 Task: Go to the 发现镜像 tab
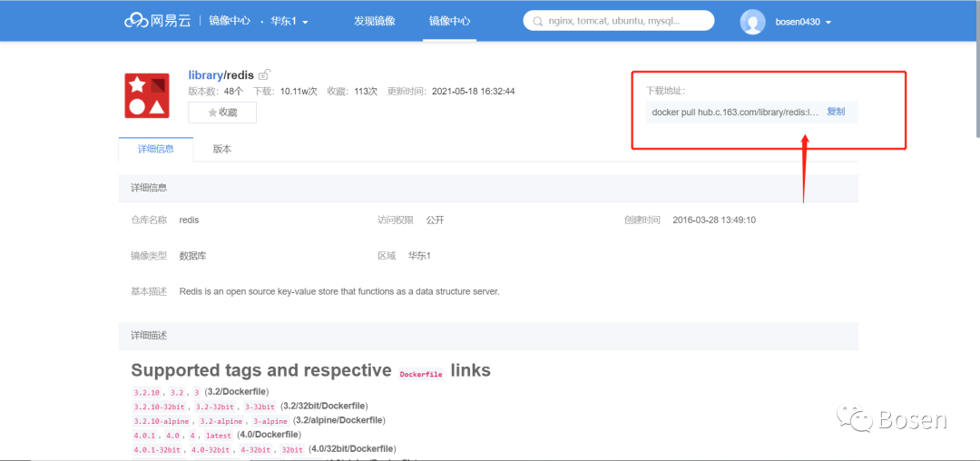coord(375,21)
